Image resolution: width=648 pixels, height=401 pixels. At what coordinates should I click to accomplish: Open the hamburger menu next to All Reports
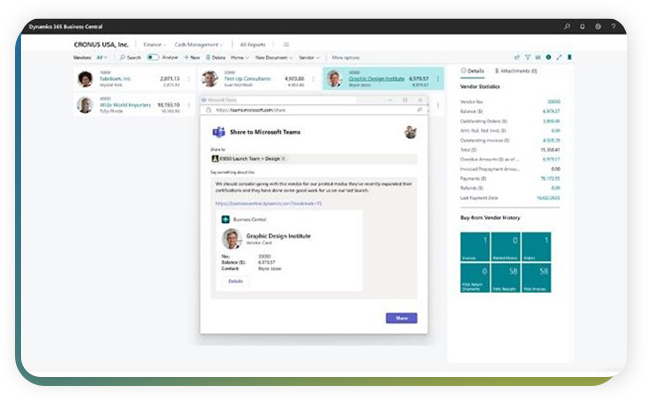tap(286, 44)
